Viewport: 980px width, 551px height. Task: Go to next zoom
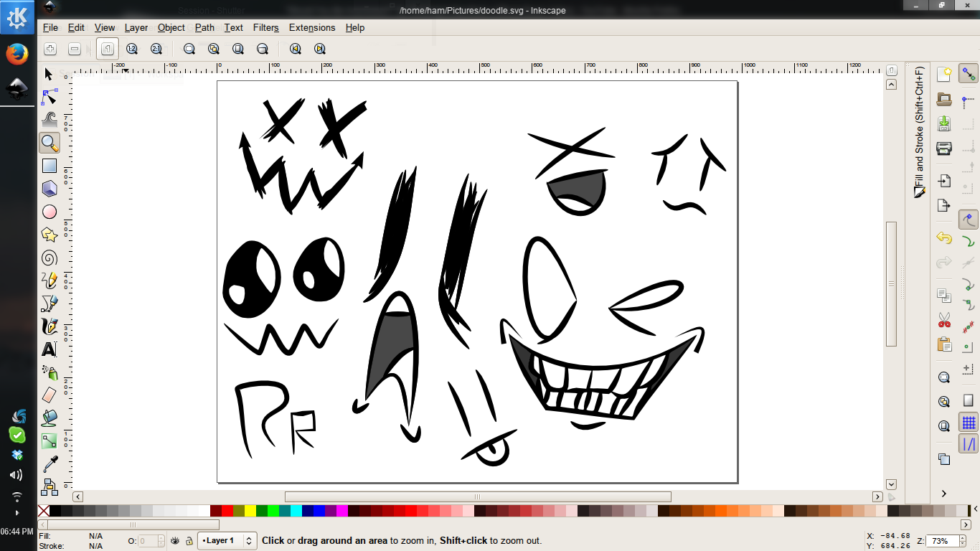click(x=319, y=49)
